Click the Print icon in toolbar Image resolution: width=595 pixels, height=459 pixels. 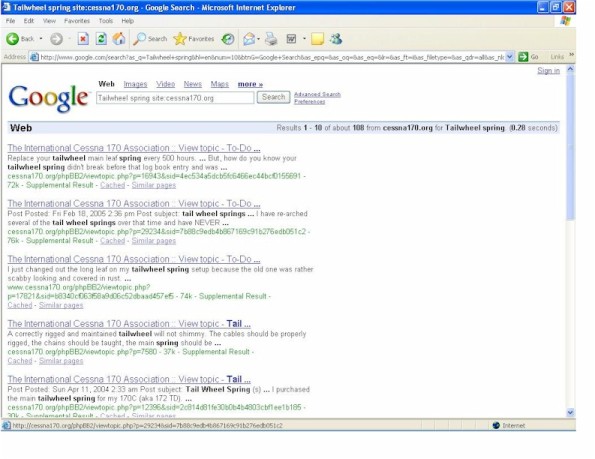click(271, 39)
